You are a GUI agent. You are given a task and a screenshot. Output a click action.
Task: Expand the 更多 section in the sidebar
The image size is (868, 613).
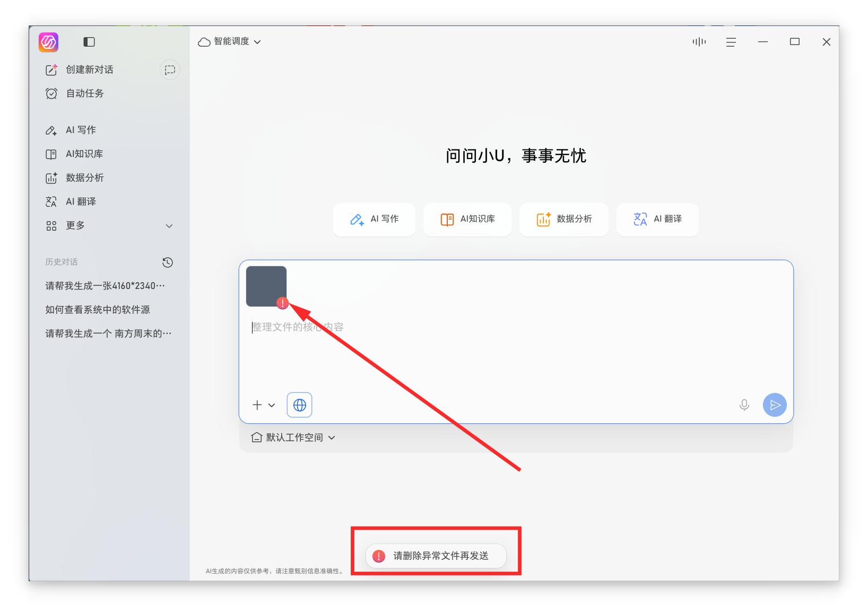pyautogui.click(x=110, y=226)
